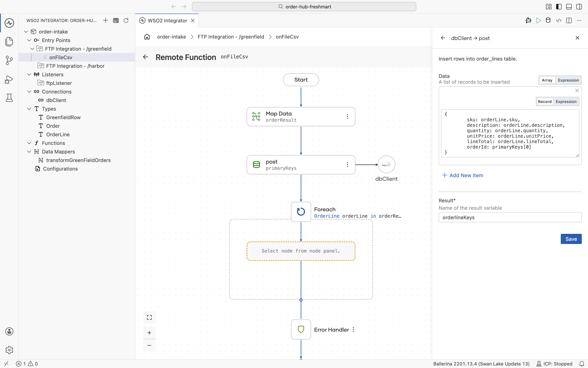
Task: Open the WSO2 Integrator activity bar icon
Action: tap(9, 23)
